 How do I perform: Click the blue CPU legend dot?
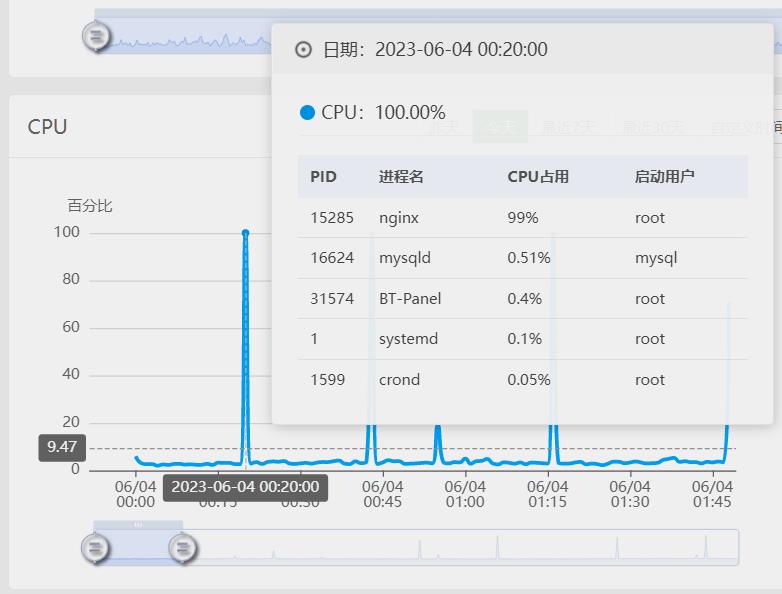(x=307, y=113)
